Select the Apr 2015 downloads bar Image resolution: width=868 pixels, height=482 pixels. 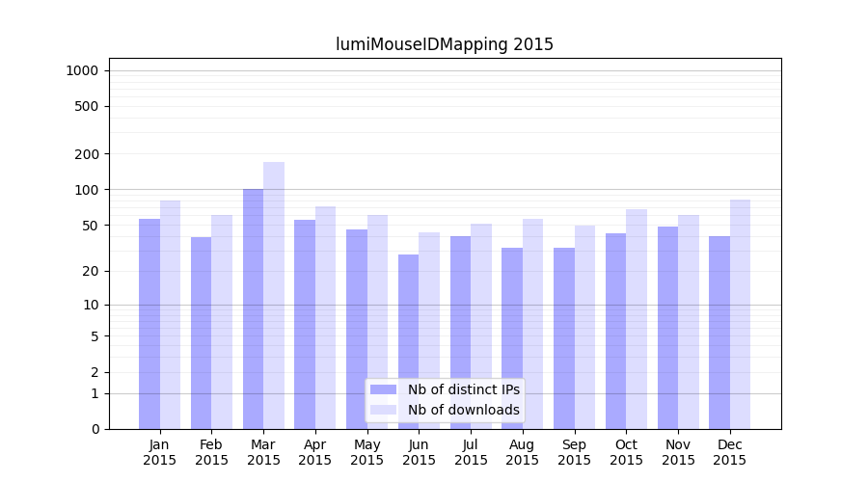click(x=326, y=317)
